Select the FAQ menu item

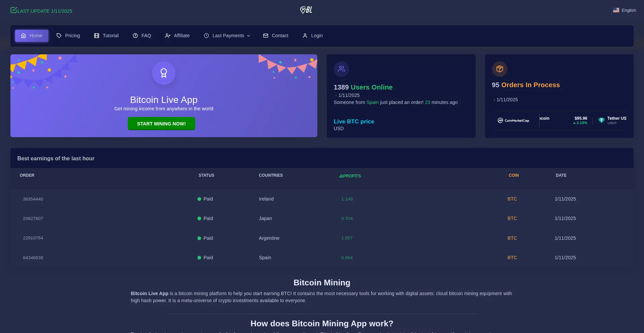click(x=142, y=36)
